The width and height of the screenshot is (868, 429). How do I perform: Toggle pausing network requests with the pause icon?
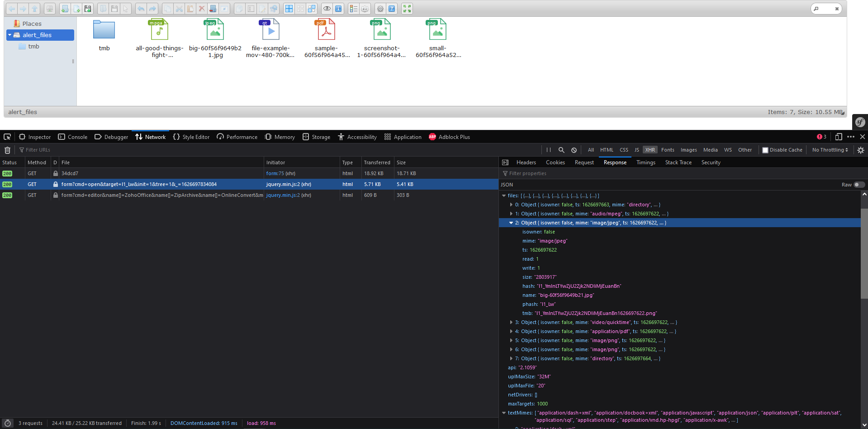[548, 150]
